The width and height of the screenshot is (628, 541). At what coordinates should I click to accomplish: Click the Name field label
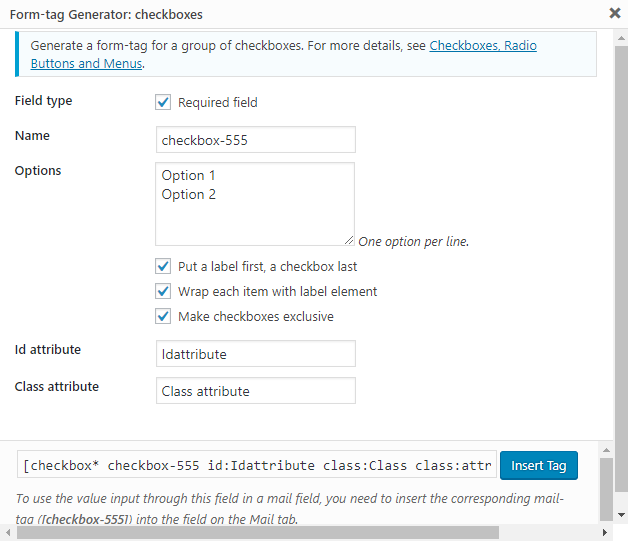point(32,136)
